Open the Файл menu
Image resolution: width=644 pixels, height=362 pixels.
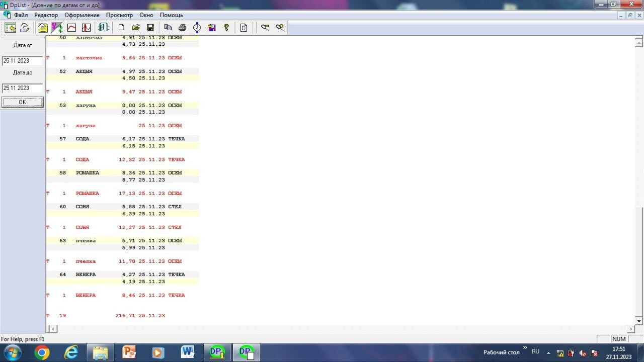click(21, 15)
